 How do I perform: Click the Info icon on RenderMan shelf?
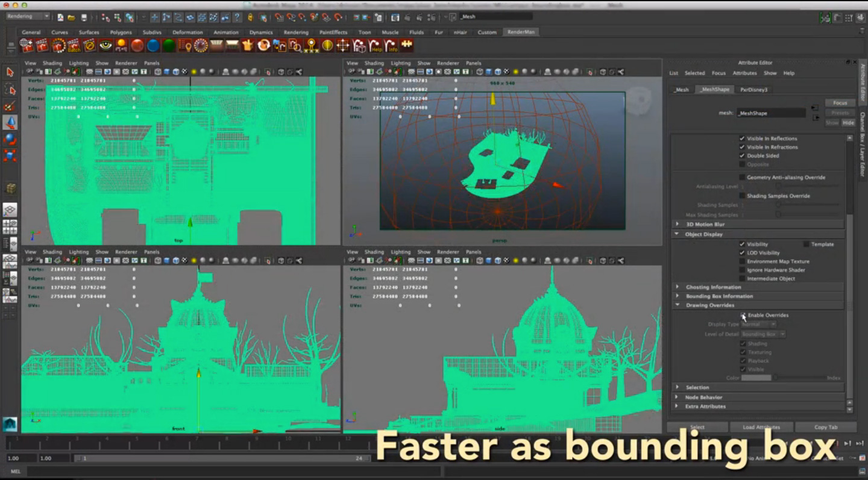(392, 46)
